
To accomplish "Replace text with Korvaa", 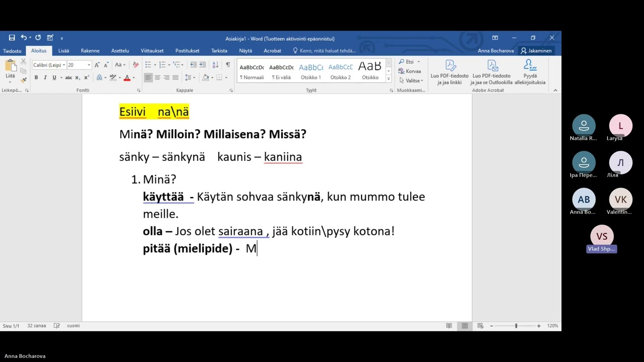I will [x=410, y=71].
